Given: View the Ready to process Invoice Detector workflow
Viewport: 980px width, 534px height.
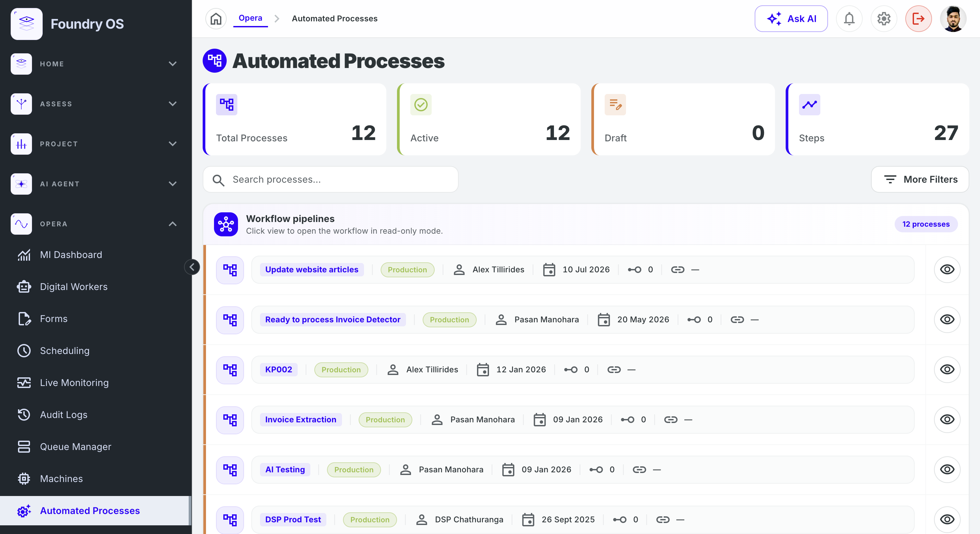Looking at the screenshot, I should [947, 319].
